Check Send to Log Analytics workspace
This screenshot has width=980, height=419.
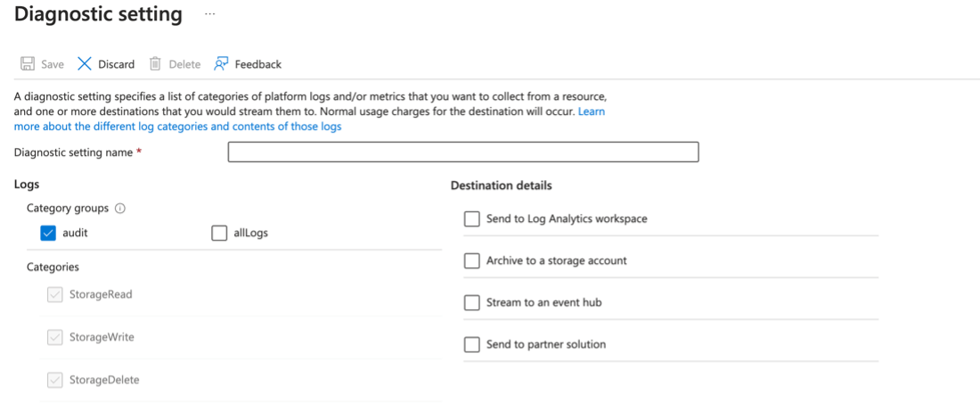(472, 219)
